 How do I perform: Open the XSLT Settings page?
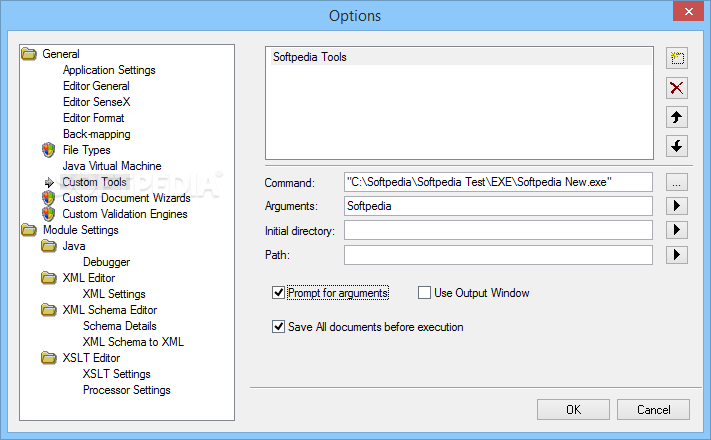[x=117, y=374]
